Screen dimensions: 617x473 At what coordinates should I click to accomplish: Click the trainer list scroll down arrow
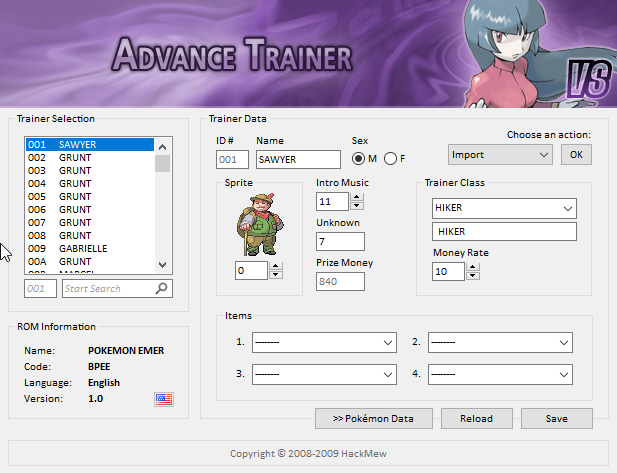pos(163,264)
